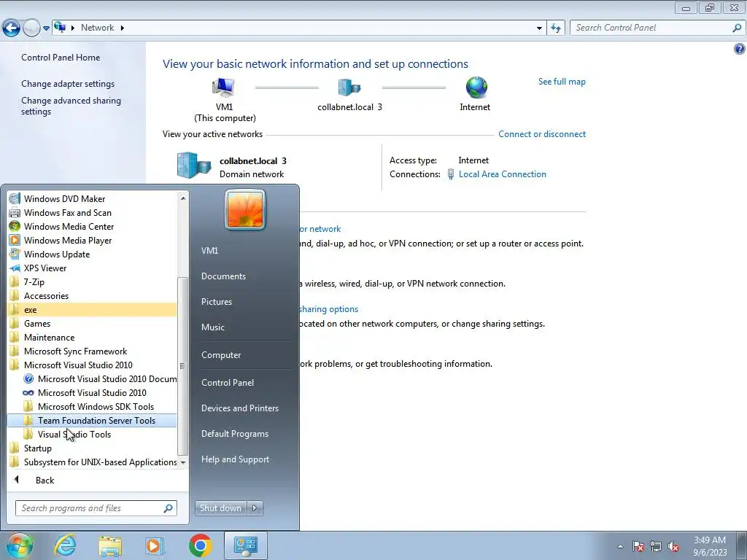Click the collabnet.local network map icon

click(x=349, y=87)
